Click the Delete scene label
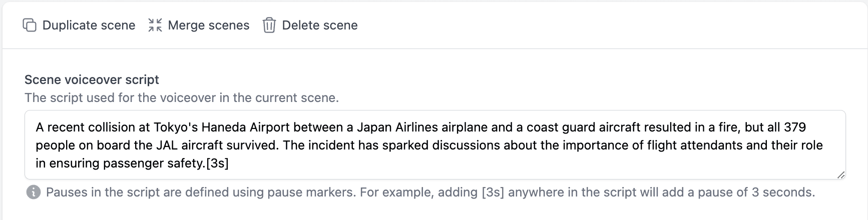Viewport: 868px width, 220px height. 320,25
